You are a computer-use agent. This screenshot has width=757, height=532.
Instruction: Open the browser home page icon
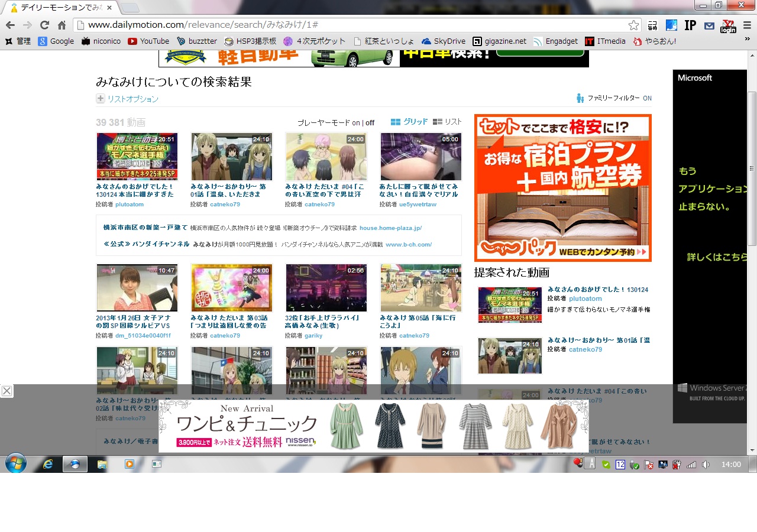[62, 25]
